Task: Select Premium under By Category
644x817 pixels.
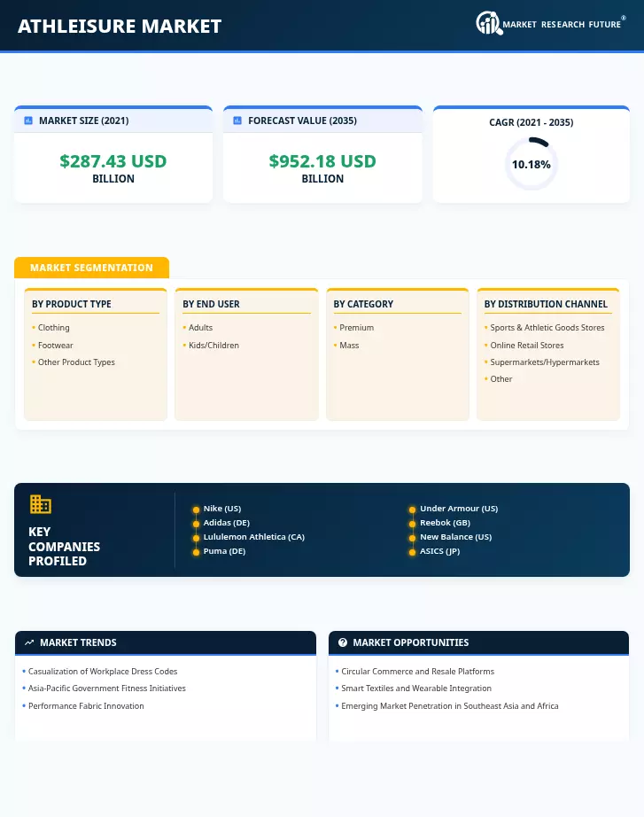Action: click(356, 328)
